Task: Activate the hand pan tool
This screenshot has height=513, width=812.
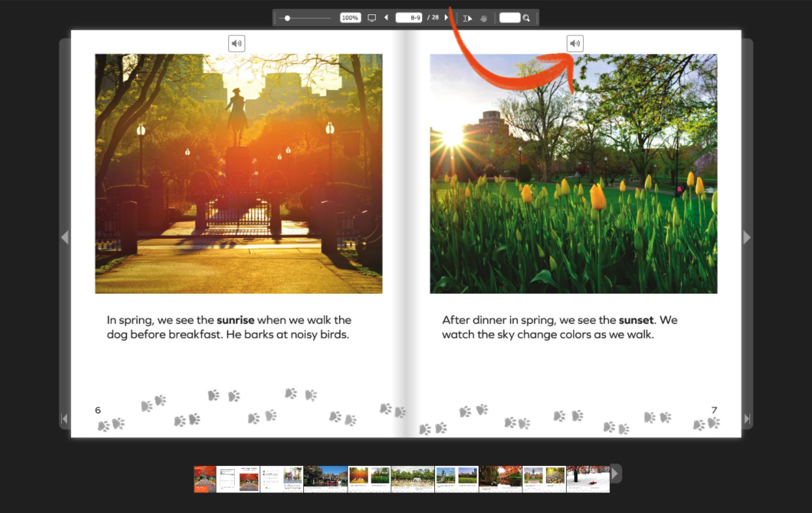Action: pyautogui.click(x=483, y=18)
